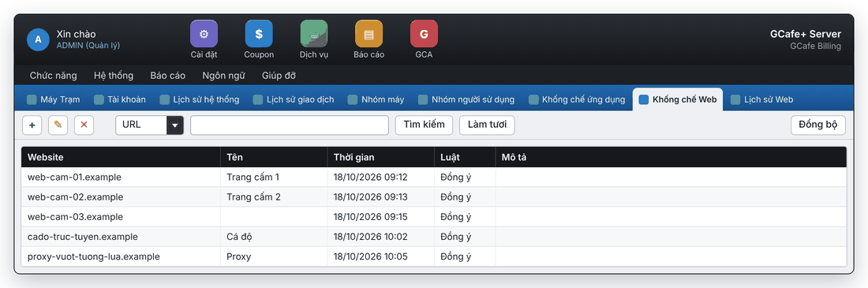
Task: Click time cell 18/10/2026 10:05
Action: [x=381, y=257]
